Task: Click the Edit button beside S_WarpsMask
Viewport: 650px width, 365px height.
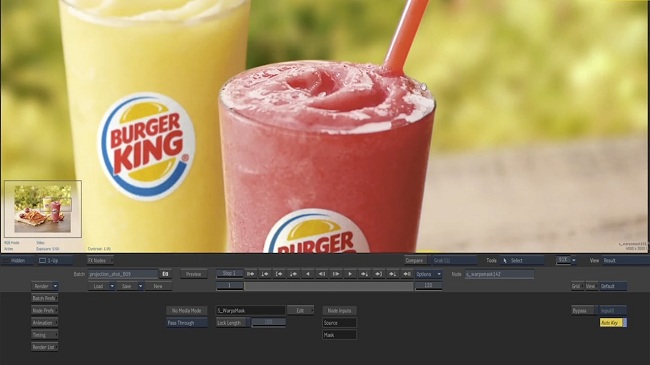Action: 300,310
